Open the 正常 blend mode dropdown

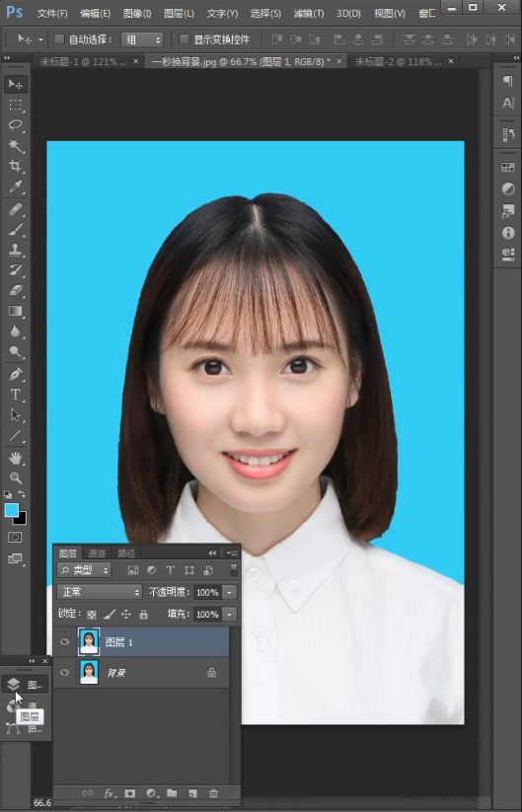tap(100, 592)
